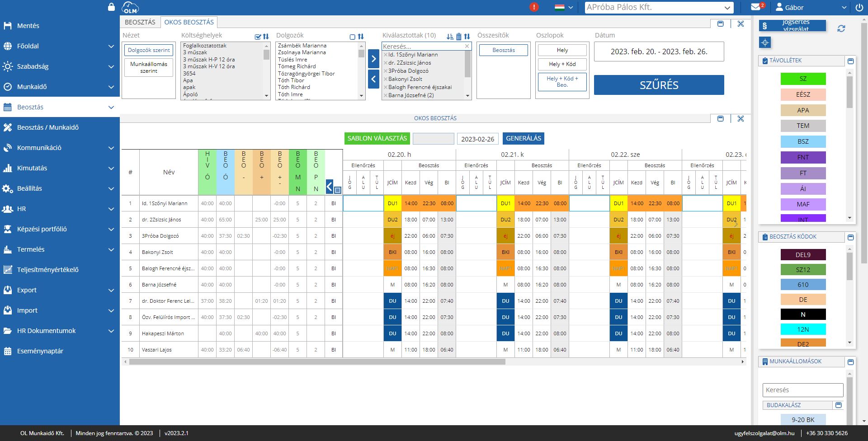868x441 pixels.
Task: Click the GENERÁLÁS button
Action: 524,139
